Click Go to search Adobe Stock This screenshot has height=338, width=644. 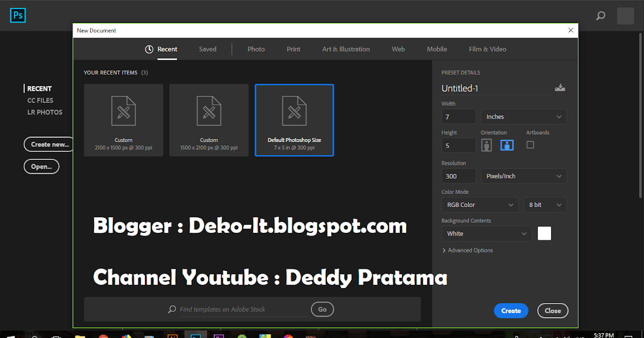pyautogui.click(x=323, y=309)
